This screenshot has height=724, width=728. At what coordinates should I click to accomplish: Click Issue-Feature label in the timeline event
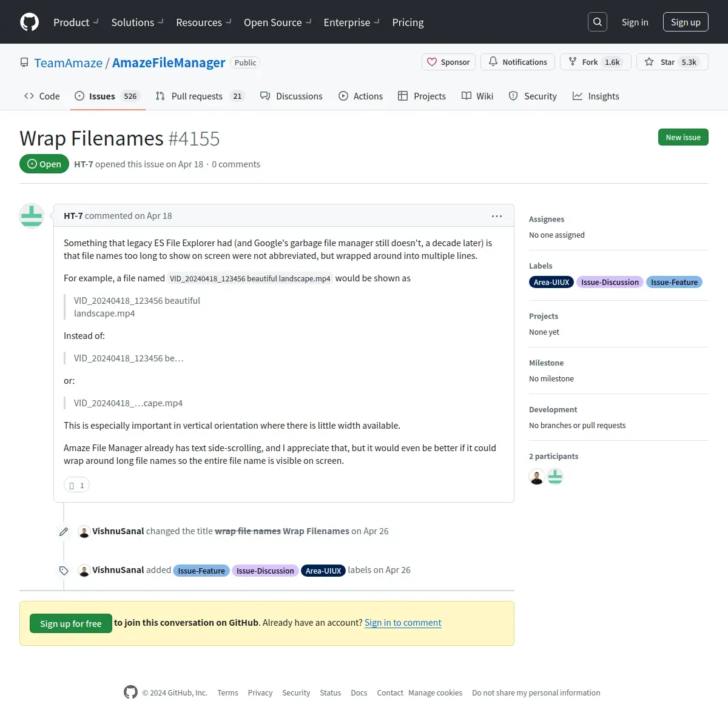click(201, 571)
